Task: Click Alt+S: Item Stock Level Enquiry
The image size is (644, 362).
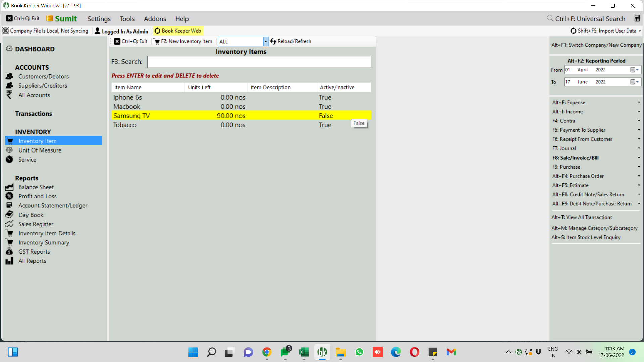Action: pos(586,237)
